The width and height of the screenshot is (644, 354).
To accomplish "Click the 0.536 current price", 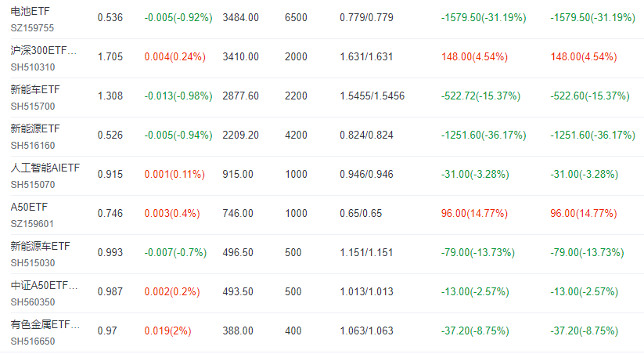I will coord(110,18).
